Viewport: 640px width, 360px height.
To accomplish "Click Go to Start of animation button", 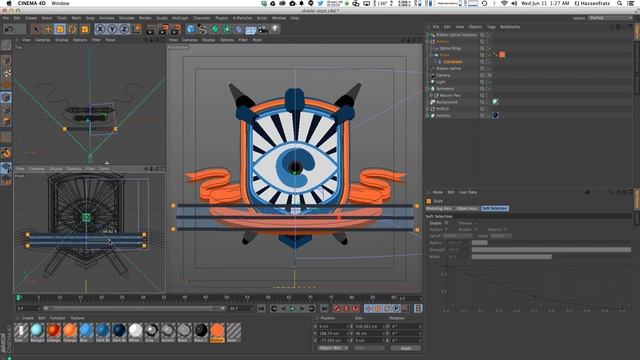I will pos(261,309).
